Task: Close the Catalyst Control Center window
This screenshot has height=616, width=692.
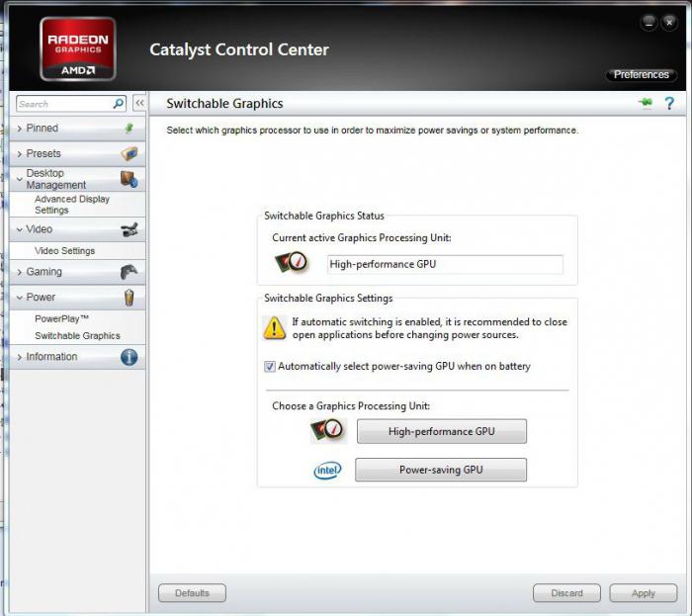Action: click(x=669, y=22)
